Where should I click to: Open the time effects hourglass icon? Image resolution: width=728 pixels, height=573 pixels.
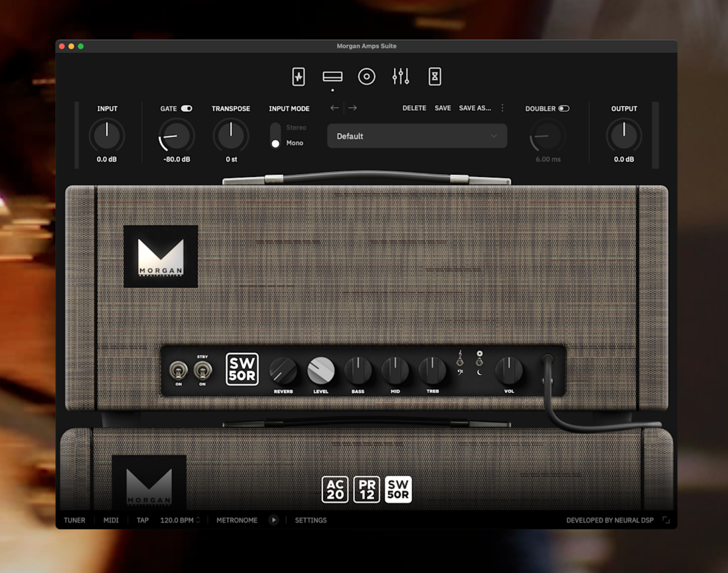click(435, 77)
